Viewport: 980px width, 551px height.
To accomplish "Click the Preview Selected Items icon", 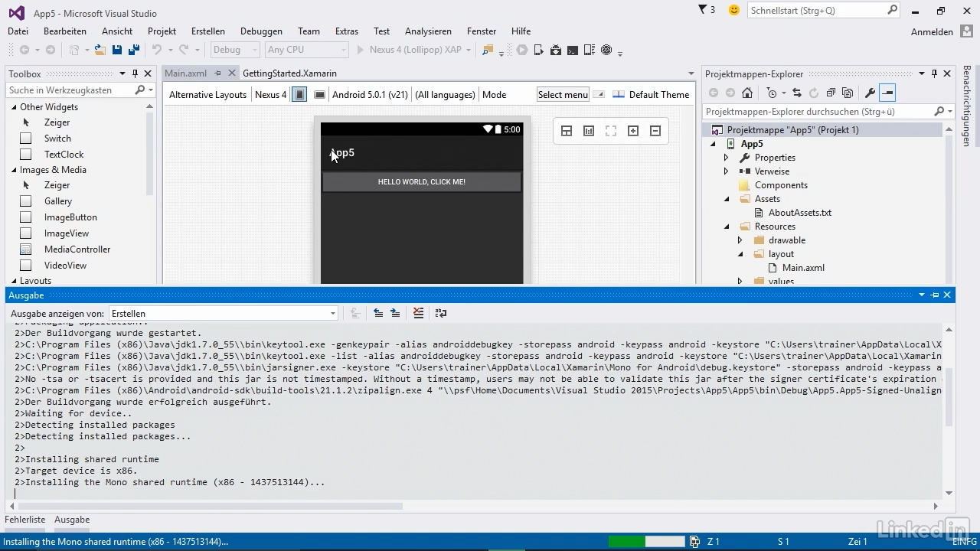I will pos(887,93).
